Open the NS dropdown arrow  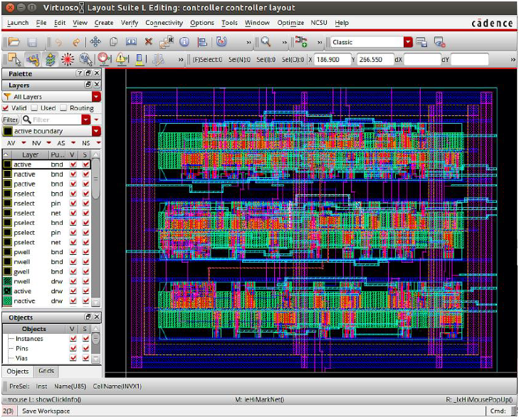coord(98,143)
